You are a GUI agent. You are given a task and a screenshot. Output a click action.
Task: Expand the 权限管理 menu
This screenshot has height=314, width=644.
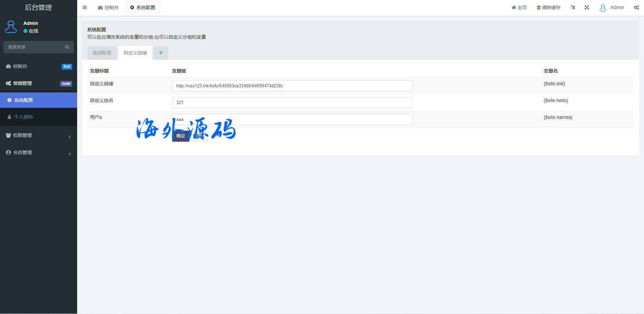39,135
